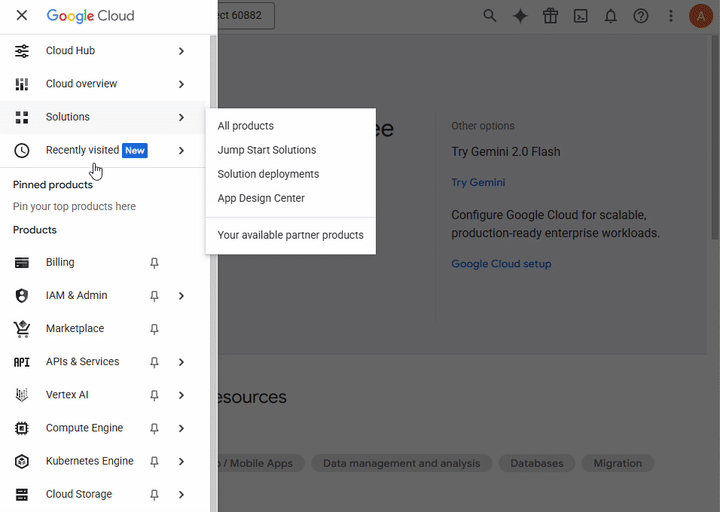Select Data management and analysis chip
Viewport: 720px width, 512px height.
[x=401, y=463]
